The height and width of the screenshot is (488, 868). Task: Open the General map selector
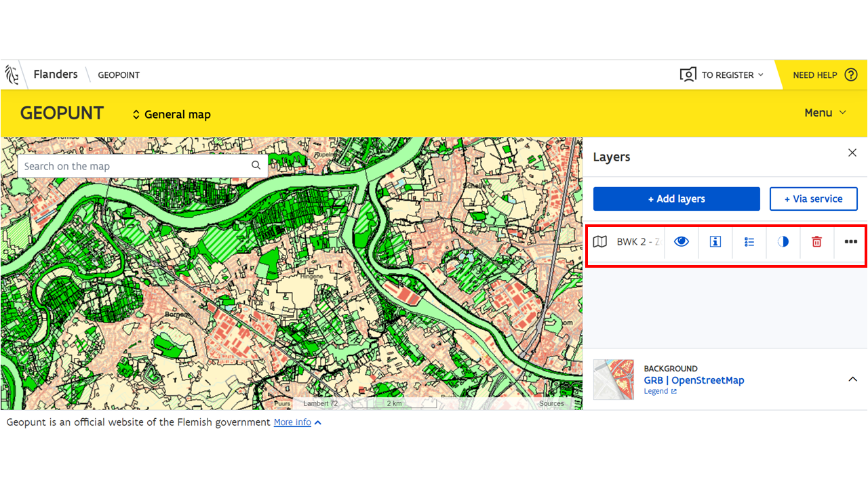[171, 115]
